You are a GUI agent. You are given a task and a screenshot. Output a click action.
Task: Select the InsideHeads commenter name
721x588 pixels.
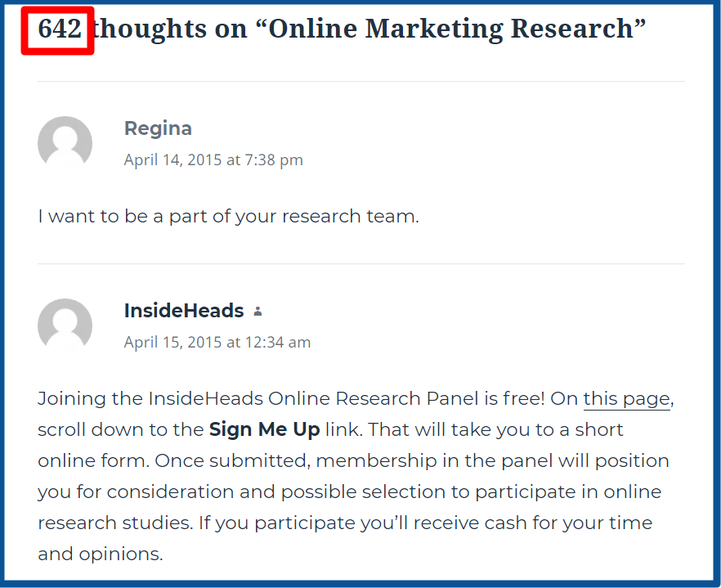point(184,311)
